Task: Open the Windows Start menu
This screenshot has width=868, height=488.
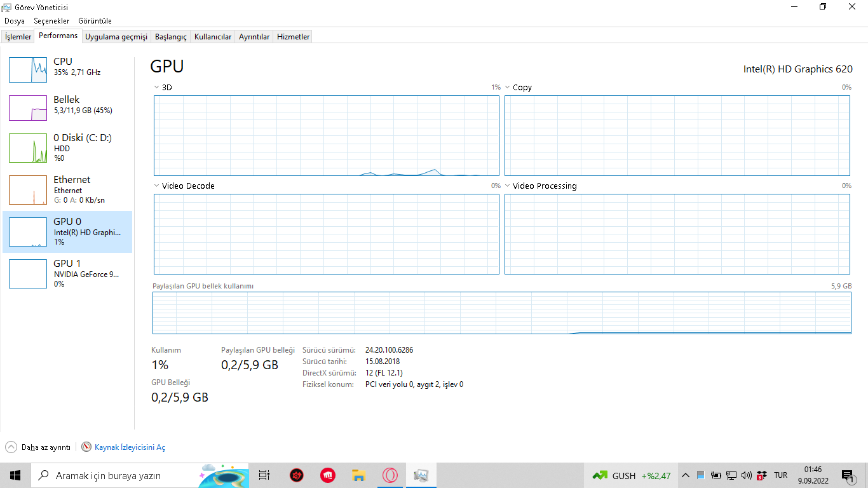Action: point(15,475)
